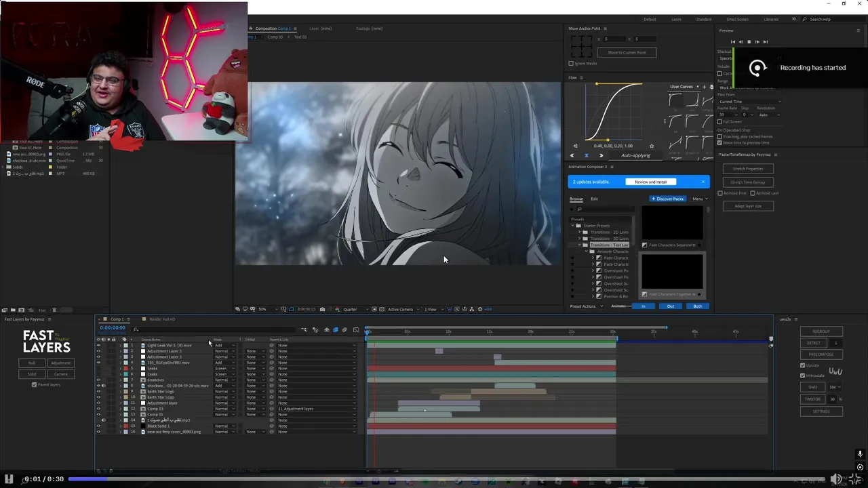The image size is (868, 488).
Task: Click Review and Install button
Action: [650, 182]
